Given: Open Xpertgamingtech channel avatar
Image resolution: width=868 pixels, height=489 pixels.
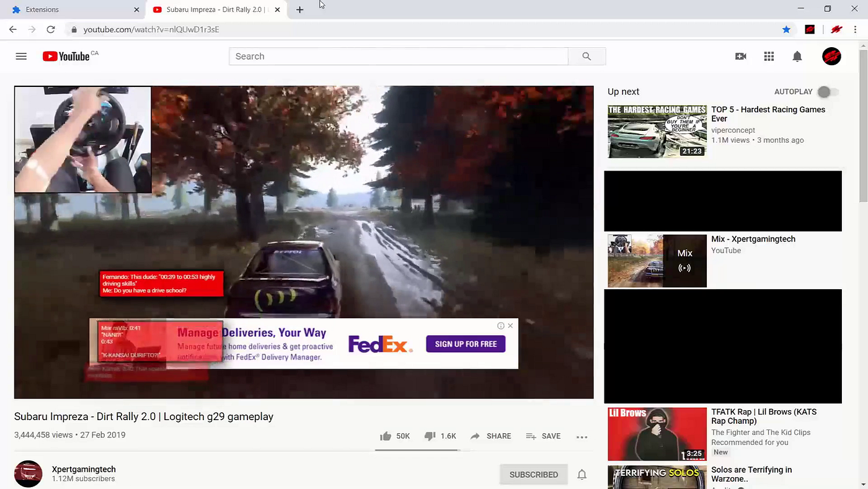Looking at the screenshot, I should pyautogui.click(x=28, y=474).
